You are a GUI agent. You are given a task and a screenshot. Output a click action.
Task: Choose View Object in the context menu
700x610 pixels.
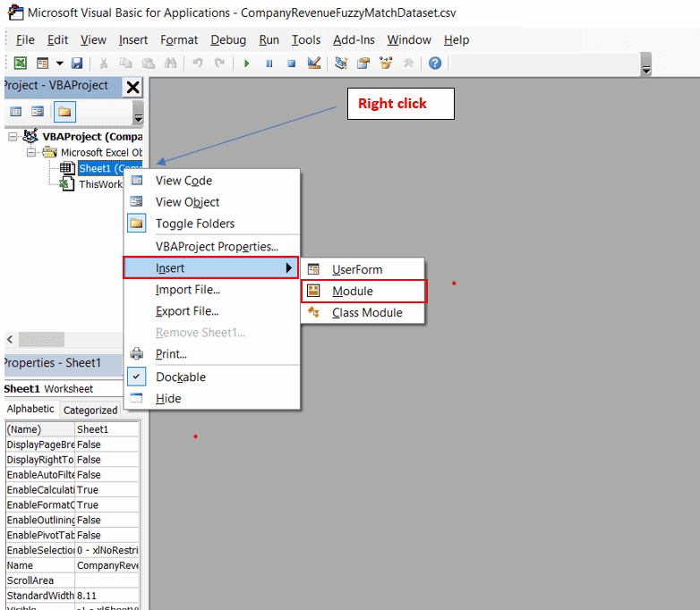[212, 202]
